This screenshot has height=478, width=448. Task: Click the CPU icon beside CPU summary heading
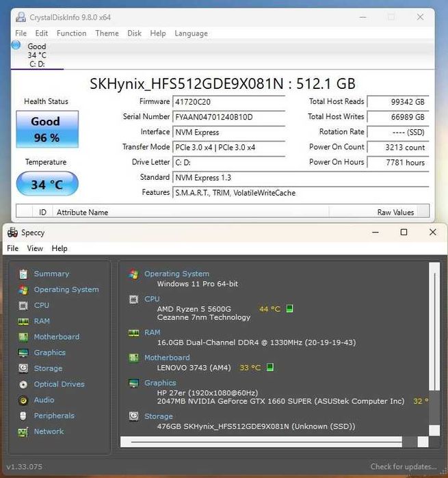click(x=133, y=300)
